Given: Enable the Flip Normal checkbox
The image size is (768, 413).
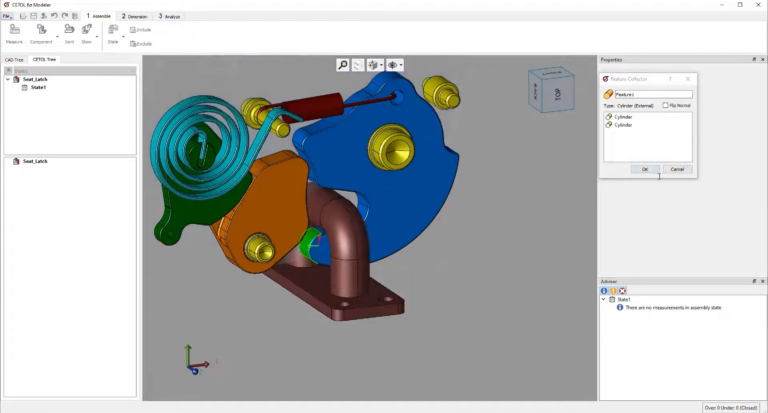Looking at the screenshot, I should [x=665, y=105].
